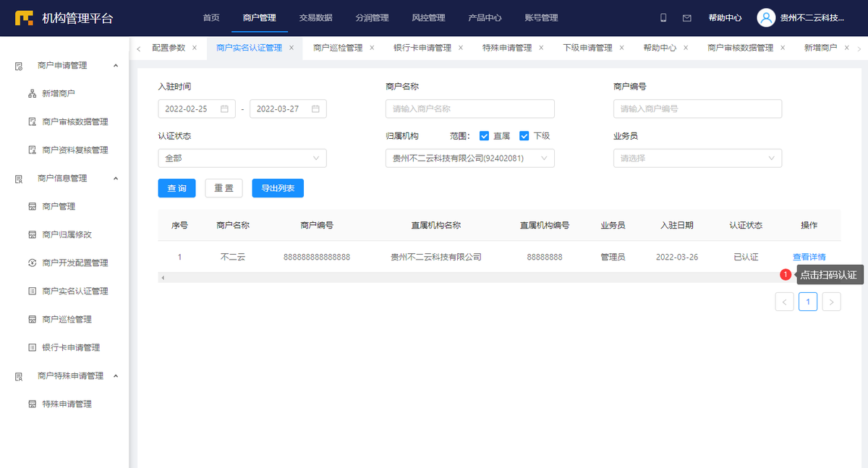Focus the 商户名称 input field

pos(470,109)
